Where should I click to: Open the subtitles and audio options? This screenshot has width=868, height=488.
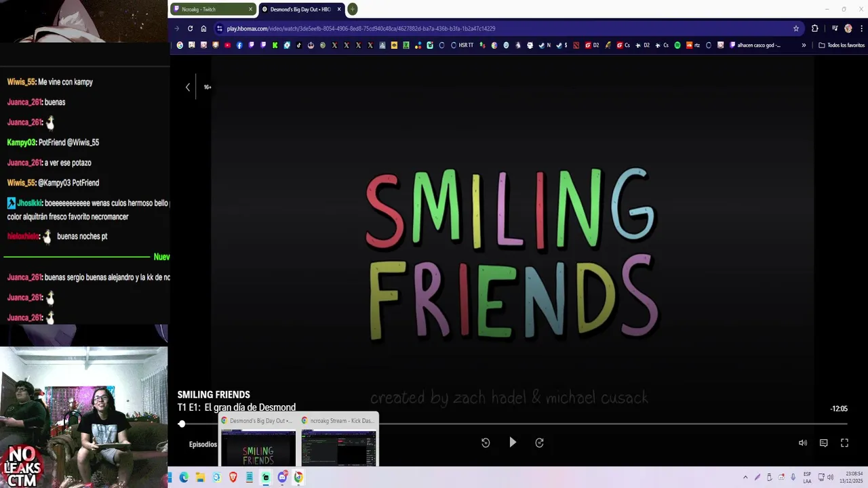[823, 443]
